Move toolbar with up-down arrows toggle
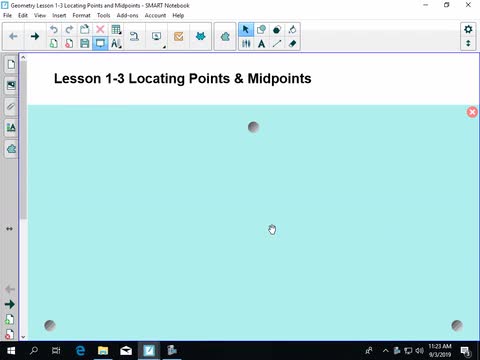Image resolution: width=480 pixels, height=360 pixels. [468, 43]
